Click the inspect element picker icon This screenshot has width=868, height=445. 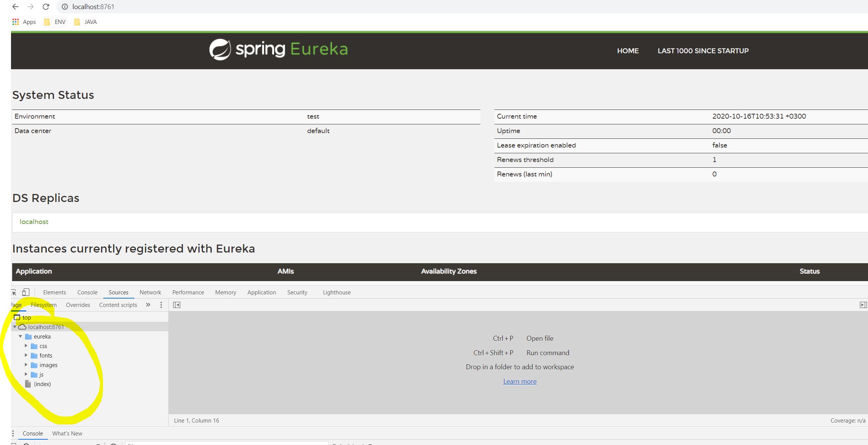coord(14,292)
